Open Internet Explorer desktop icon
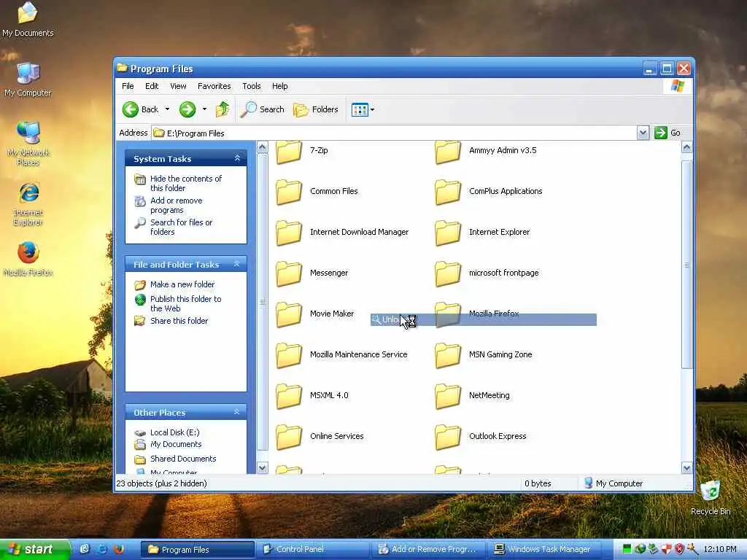 (x=28, y=204)
